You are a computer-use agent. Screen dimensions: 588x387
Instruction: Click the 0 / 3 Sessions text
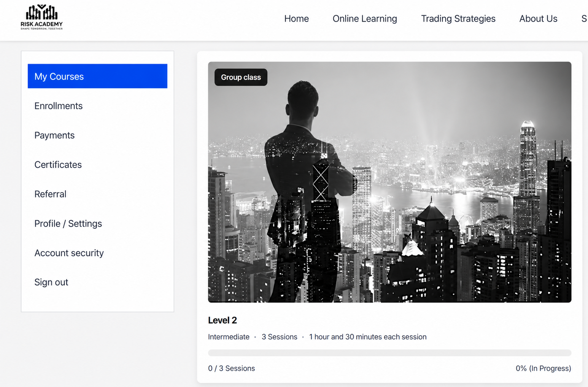tap(231, 368)
